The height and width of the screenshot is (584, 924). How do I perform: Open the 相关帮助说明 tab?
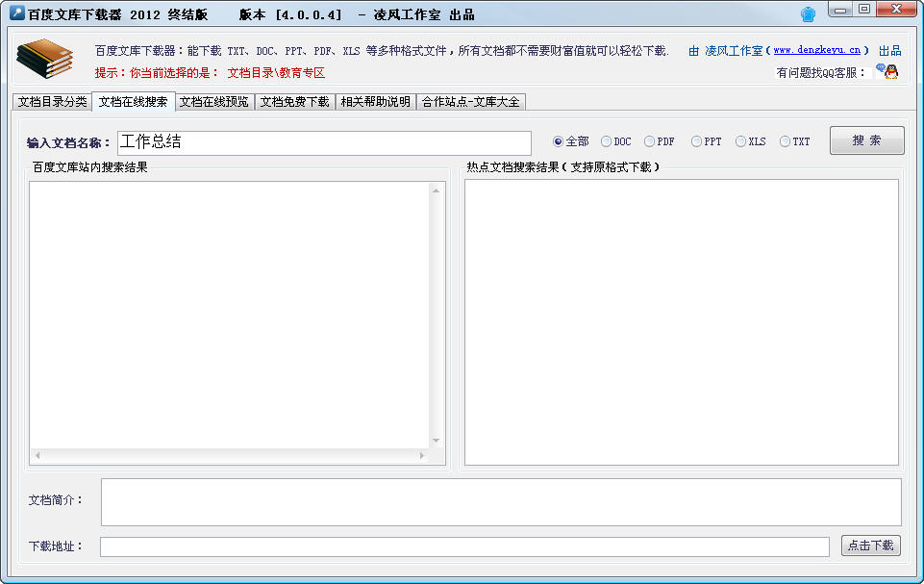[375, 102]
